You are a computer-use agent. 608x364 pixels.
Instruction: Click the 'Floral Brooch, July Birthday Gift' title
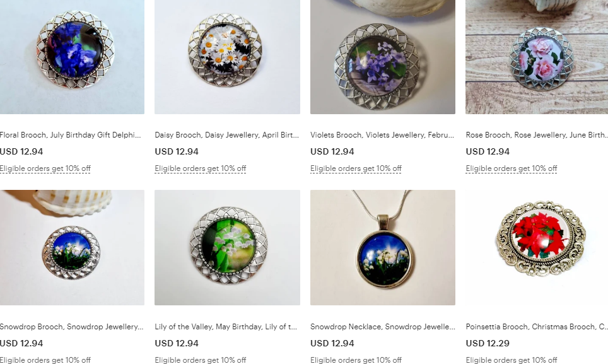pos(70,135)
